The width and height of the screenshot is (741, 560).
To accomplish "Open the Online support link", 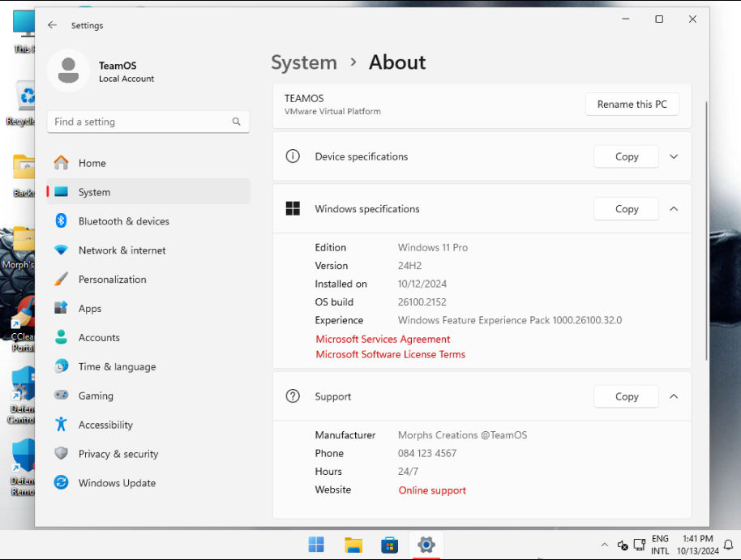I will click(x=432, y=490).
